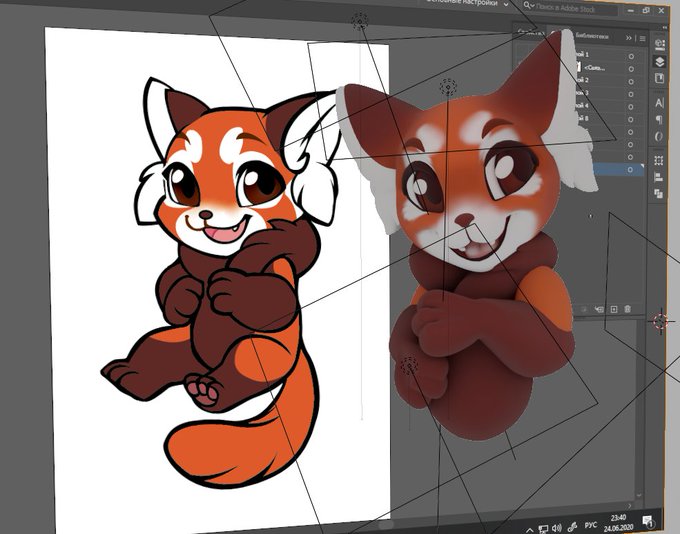Switch the РУС input language indicator
Image resolution: width=680 pixels, height=534 pixels.
(x=591, y=525)
